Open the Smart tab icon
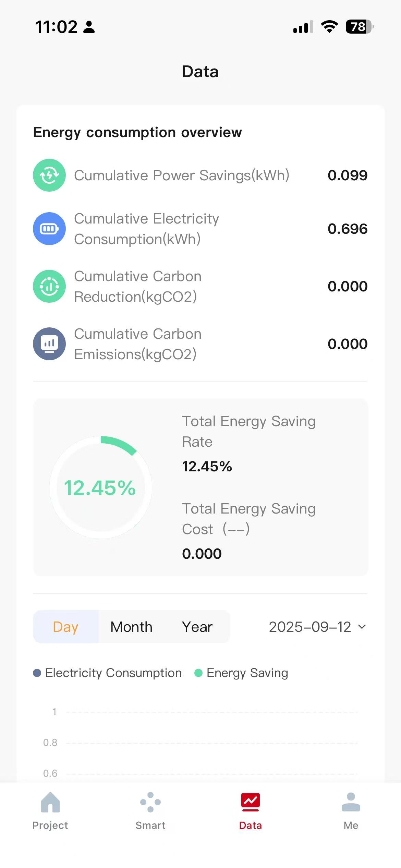The height and width of the screenshot is (868, 401). [150, 802]
